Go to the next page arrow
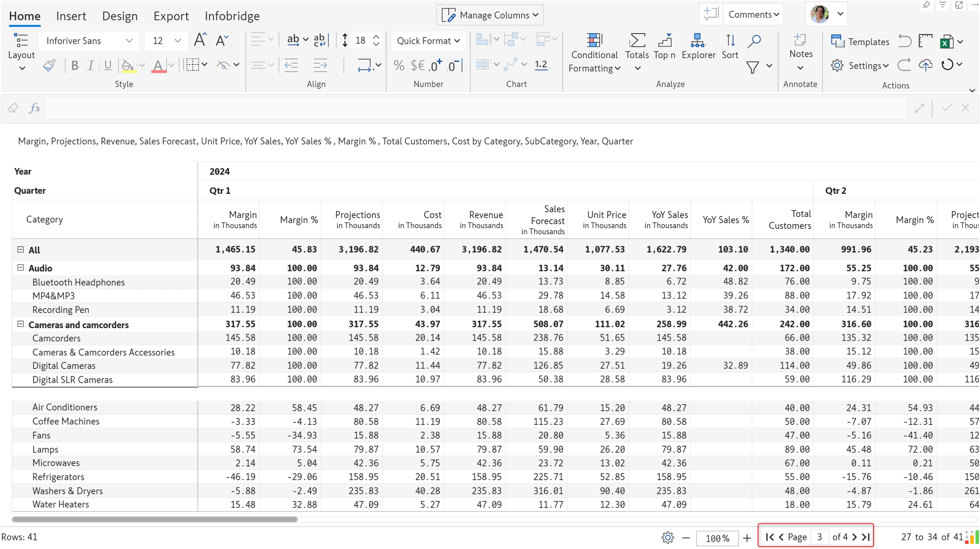The height and width of the screenshot is (549, 980). (855, 537)
